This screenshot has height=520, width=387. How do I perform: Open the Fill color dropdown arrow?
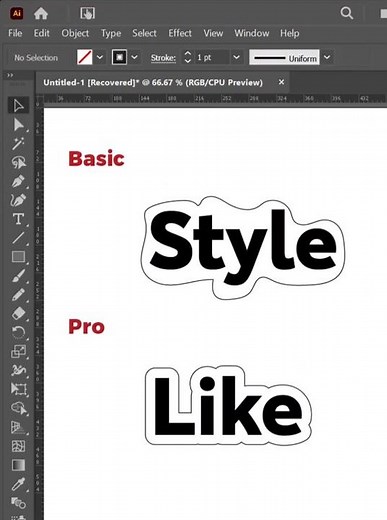coord(100,57)
